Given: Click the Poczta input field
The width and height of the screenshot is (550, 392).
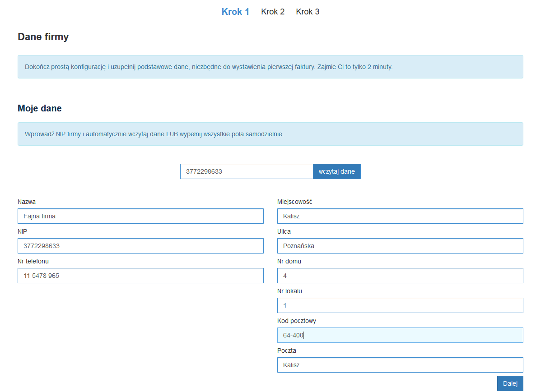Looking at the screenshot, I should point(400,365).
